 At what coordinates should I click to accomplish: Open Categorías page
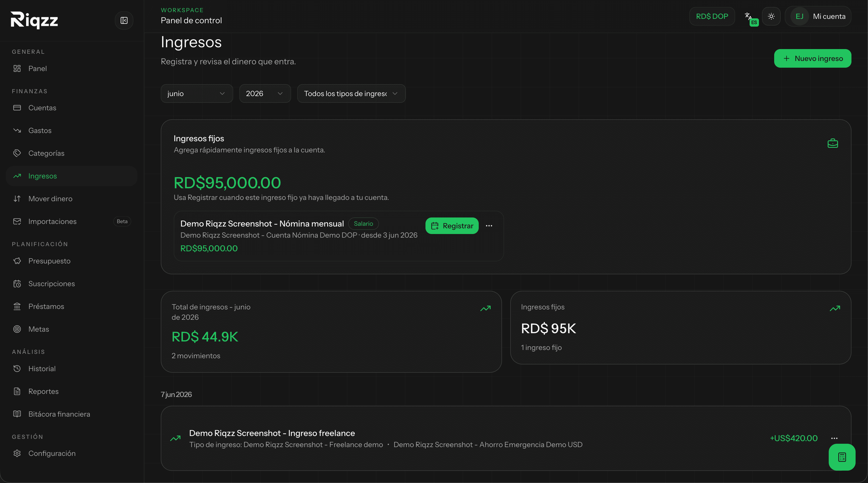[71, 153]
